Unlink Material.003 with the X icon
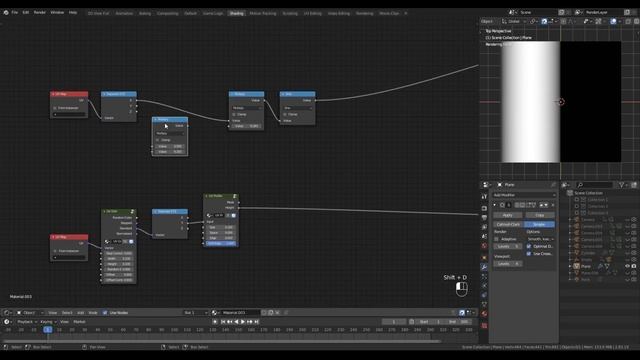The height and width of the screenshot is (360, 640). pyautogui.click(x=278, y=313)
